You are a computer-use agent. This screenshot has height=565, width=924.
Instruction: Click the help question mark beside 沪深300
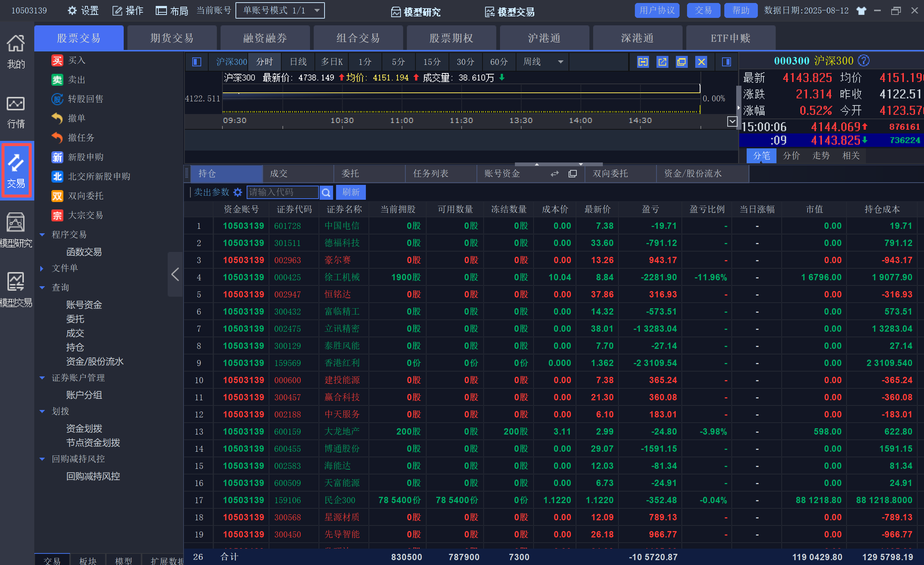coord(864,60)
